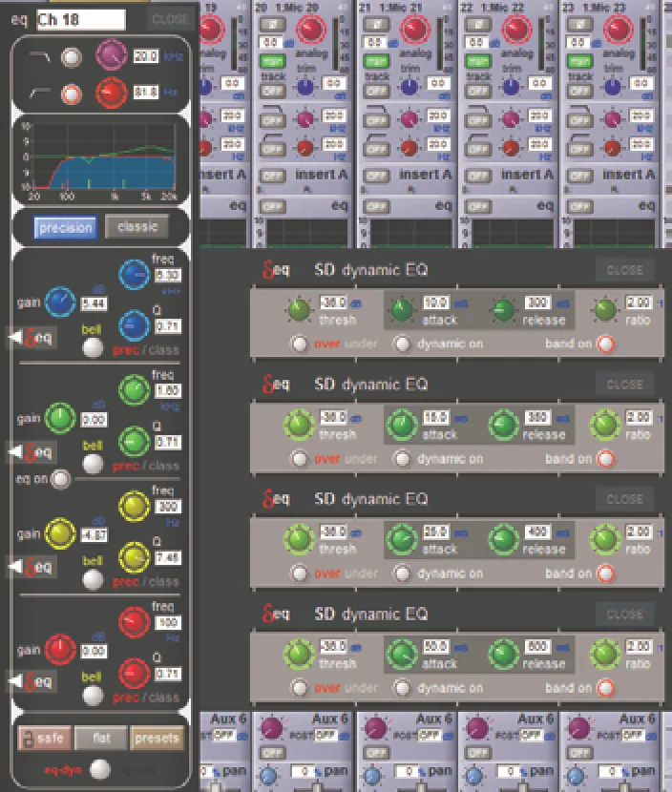This screenshot has width=672, height=792.
Task: Click the channel 20 red gain knob
Action: tap(311, 29)
